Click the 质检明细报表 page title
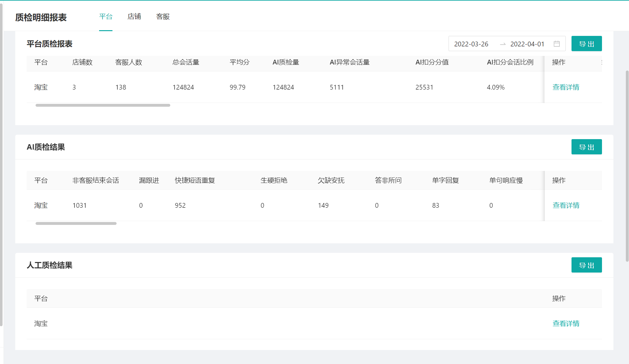Viewport: 629px width, 364px height. pos(41,17)
